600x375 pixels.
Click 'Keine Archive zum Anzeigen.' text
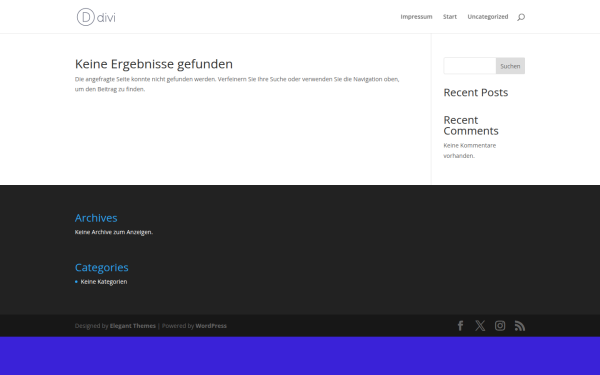pyautogui.click(x=114, y=232)
